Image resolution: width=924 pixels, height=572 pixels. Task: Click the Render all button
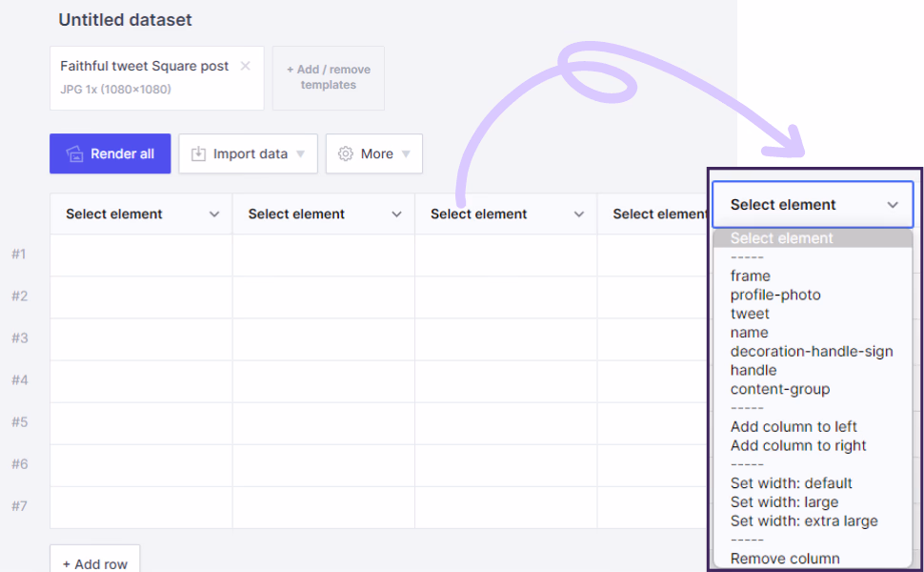coord(110,153)
